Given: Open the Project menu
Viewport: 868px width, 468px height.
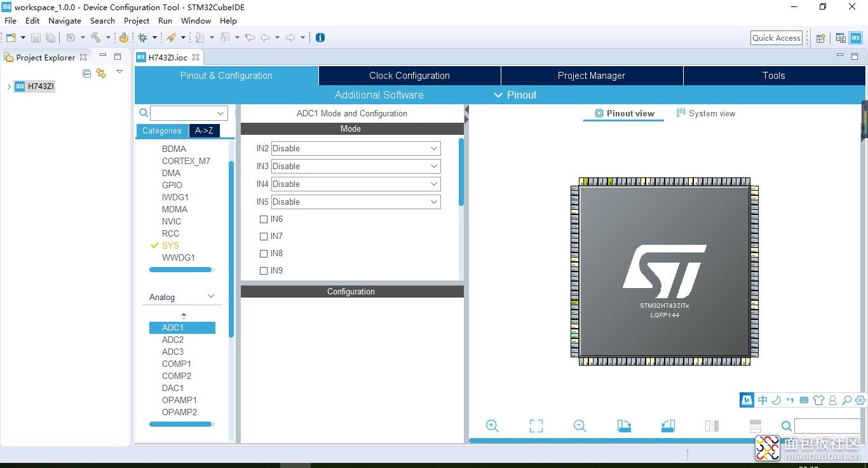Looking at the screenshot, I should click(137, 20).
